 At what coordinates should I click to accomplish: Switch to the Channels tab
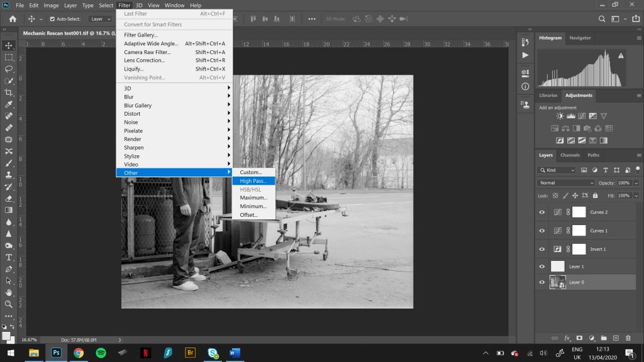point(569,155)
